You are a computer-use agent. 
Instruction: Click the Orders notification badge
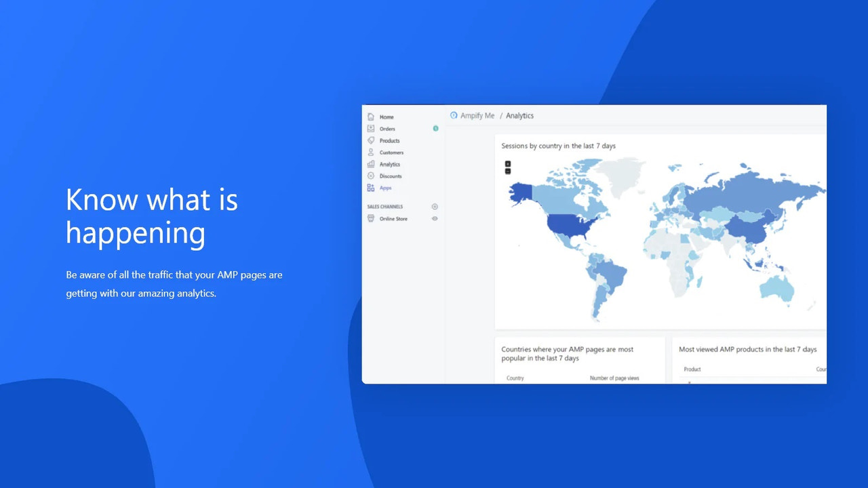pos(436,128)
